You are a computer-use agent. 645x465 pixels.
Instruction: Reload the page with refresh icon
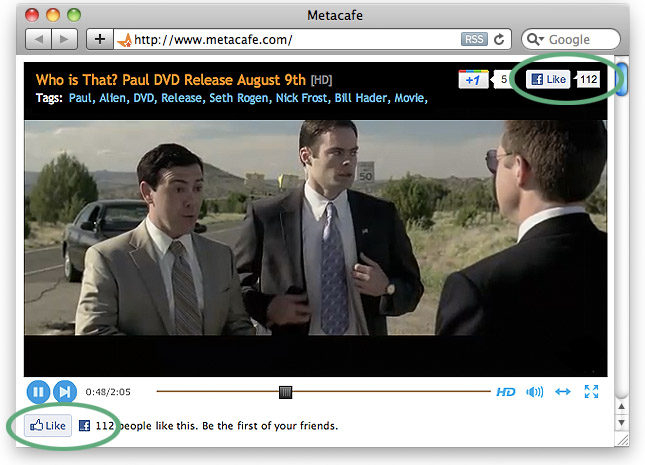(x=499, y=40)
